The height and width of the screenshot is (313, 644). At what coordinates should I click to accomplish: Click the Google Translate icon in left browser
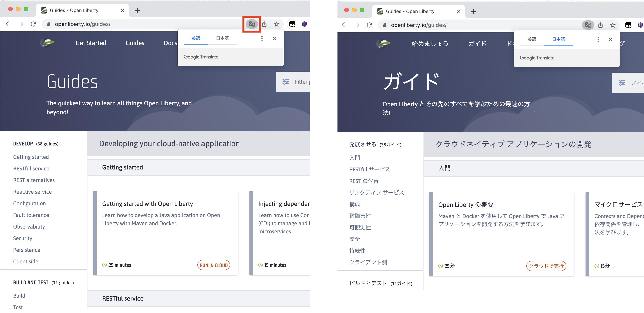[x=252, y=24]
